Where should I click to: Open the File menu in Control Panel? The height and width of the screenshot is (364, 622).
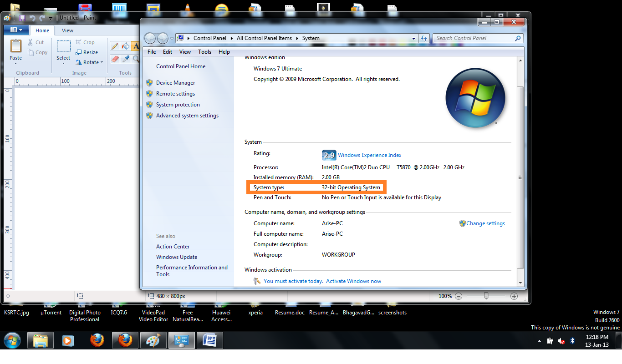[x=152, y=52]
